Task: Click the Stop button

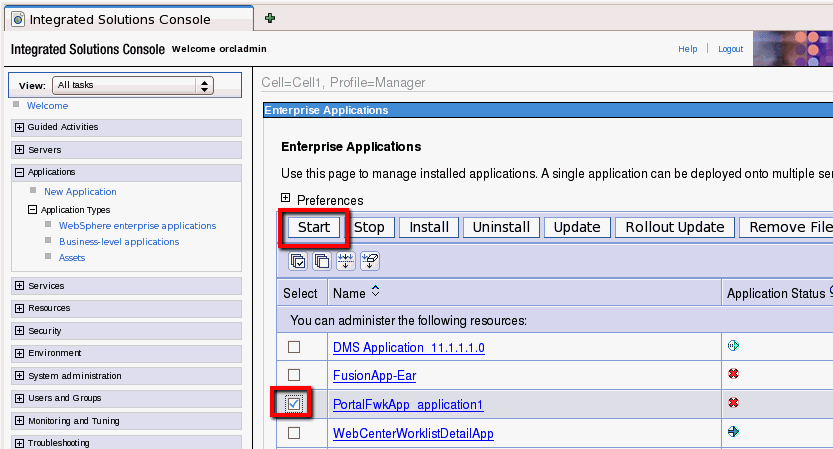Action: [x=369, y=227]
